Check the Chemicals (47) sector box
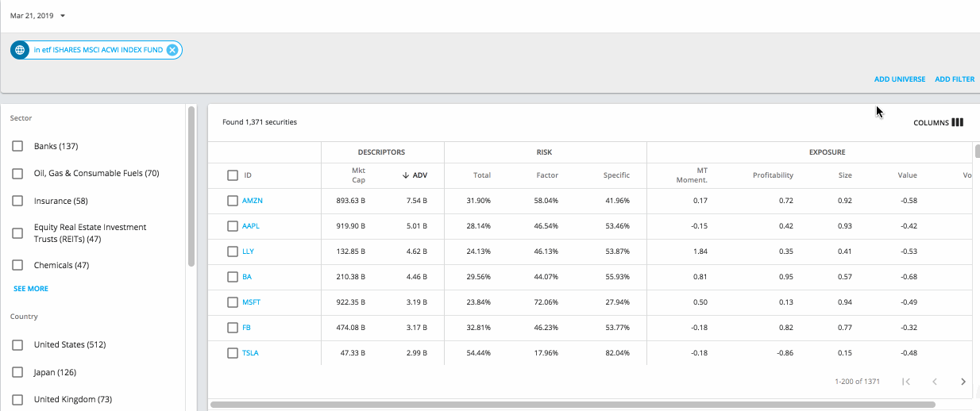 click(x=17, y=265)
